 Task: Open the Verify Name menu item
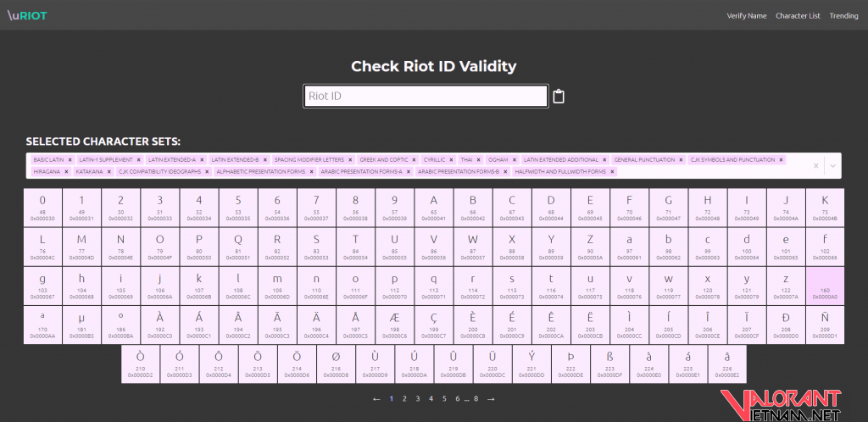pyautogui.click(x=746, y=15)
